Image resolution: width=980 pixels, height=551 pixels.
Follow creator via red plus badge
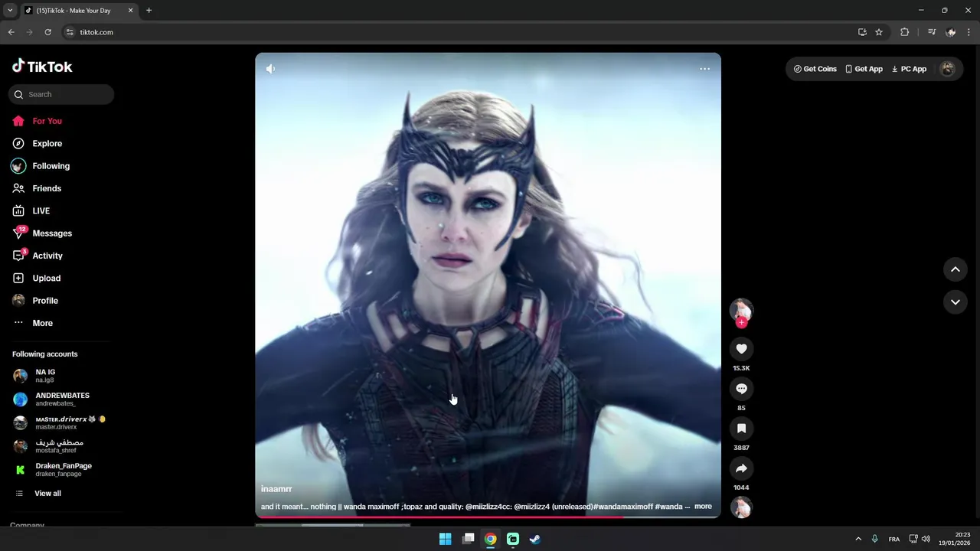[x=741, y=323]
